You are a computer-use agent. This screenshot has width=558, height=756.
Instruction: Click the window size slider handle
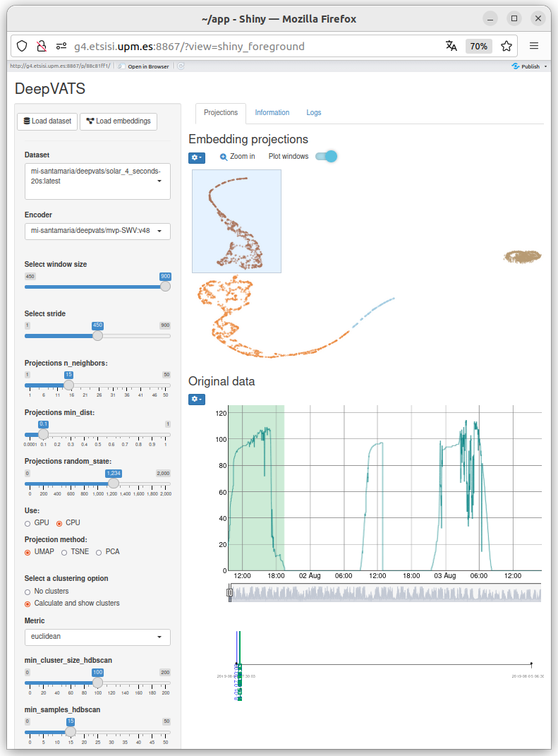pyautogui.click(x=165, y=287)
